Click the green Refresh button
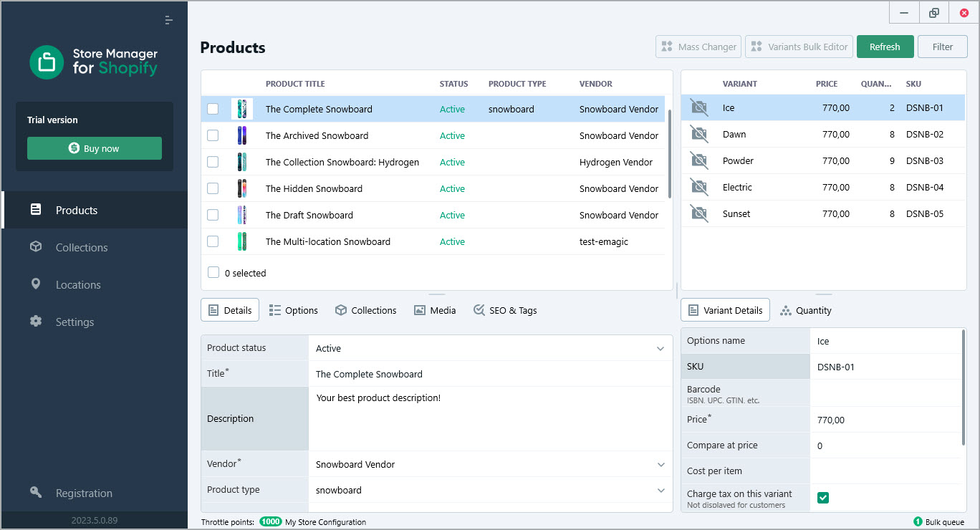Viewport: 980px width, 530px height. [885, 47]
